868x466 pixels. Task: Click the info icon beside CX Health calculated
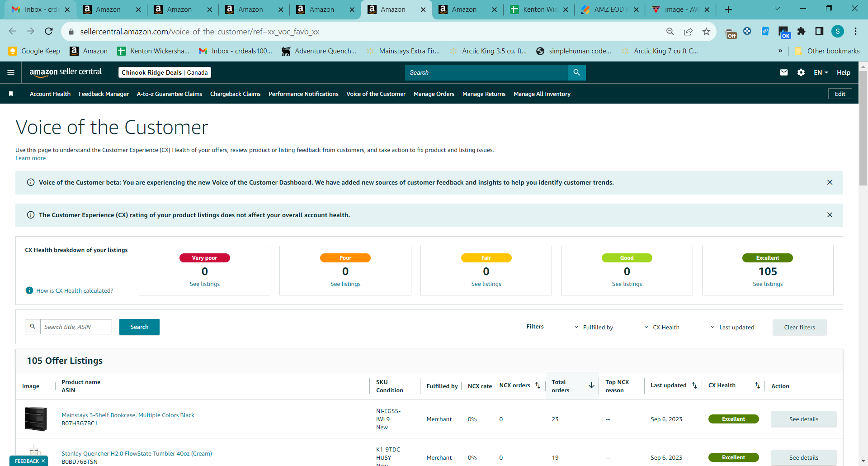[x=29, y=290]
